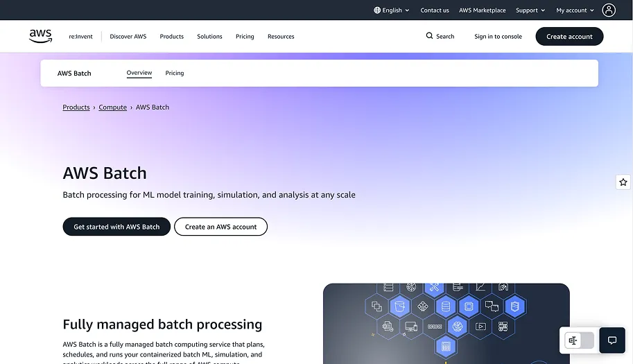
Task: Open the site Search
Action: pyautogui.click(x=440, y=36)
